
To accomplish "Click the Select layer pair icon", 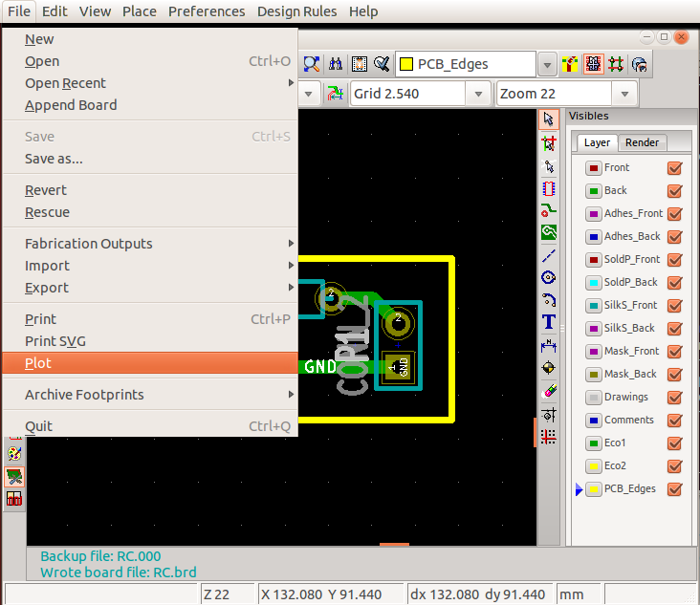I will (570, 64).
